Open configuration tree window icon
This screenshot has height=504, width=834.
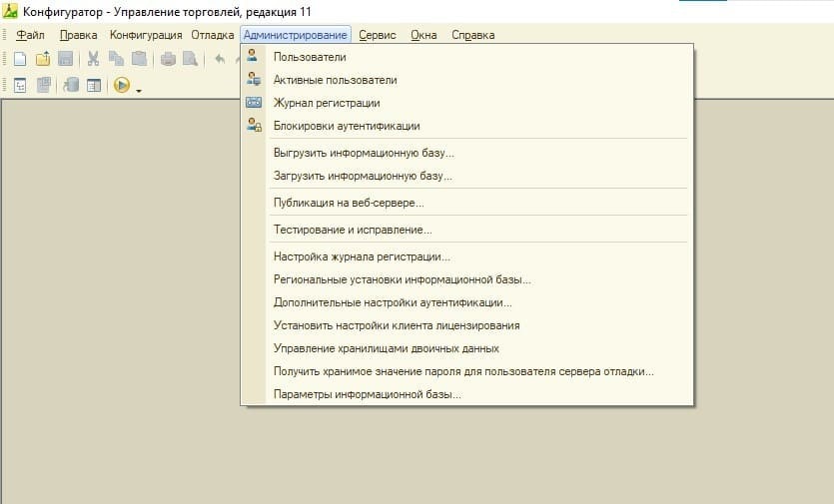[20, 85]
